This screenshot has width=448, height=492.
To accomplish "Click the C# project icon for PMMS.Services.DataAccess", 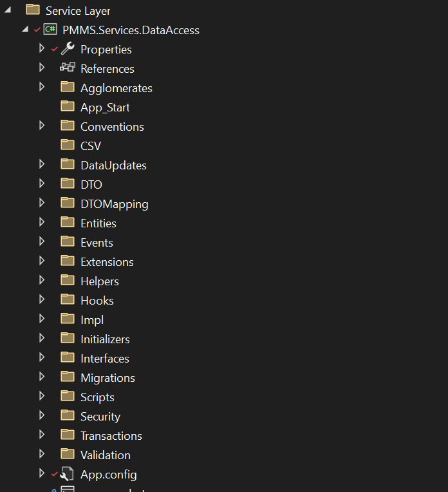I will [x=50, y=30].
